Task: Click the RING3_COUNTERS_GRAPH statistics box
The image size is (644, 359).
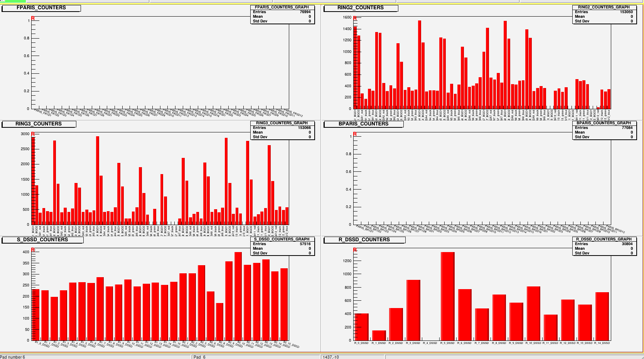Action: [282, 130]
